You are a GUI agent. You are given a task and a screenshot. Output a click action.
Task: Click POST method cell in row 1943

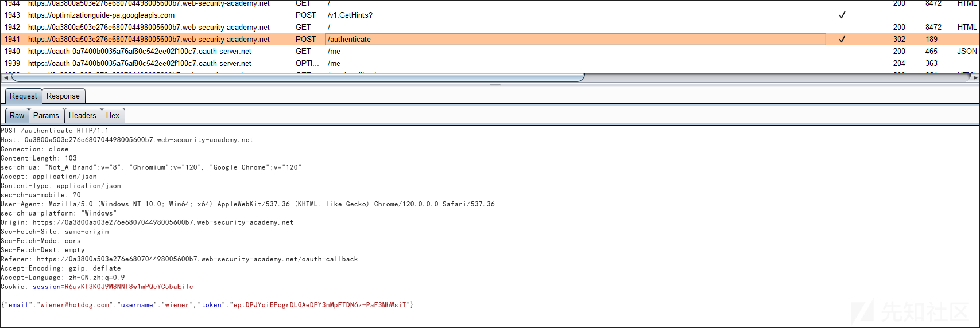[x=306, y=15]
